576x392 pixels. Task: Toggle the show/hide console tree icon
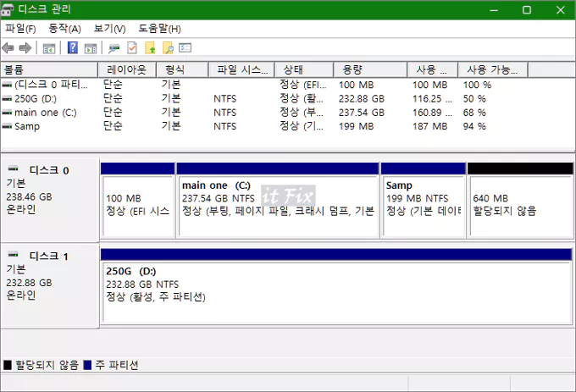pyautogui.click(x=49, y=48)
